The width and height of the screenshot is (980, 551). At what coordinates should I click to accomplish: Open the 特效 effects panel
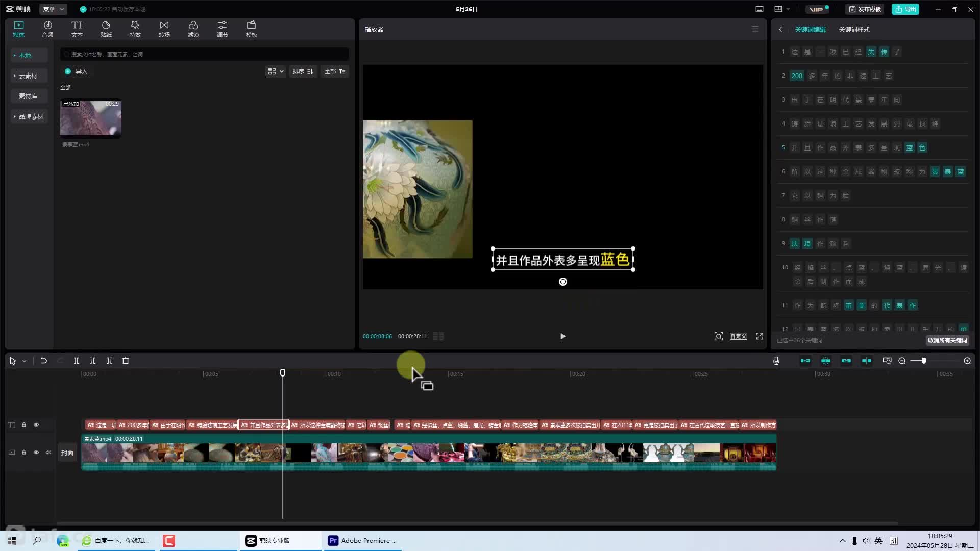(x=135, y=29)
